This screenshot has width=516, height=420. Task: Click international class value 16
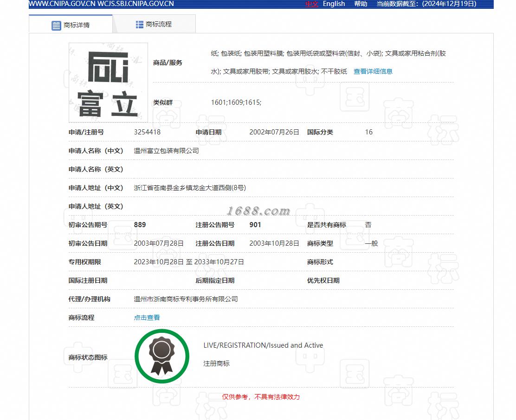[x=368, y=132]
